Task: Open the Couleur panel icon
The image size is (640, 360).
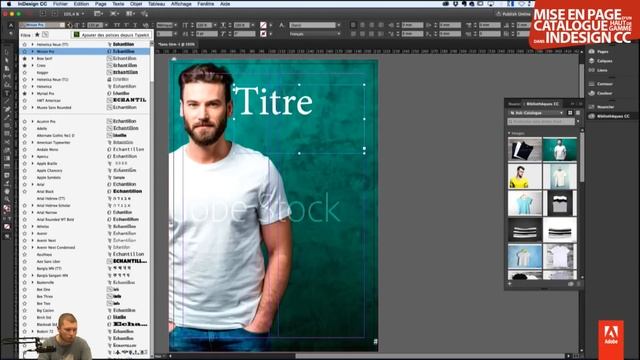Action: tap(591, 93)
